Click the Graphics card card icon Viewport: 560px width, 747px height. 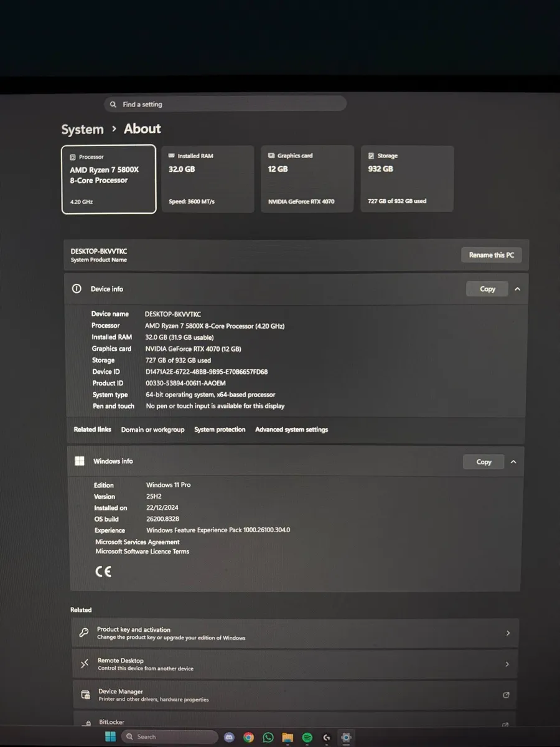(x=271, y=156)
